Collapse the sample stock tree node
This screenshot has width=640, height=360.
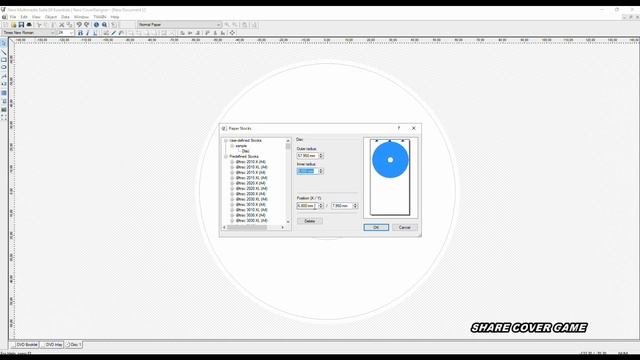[x=232, y=146]
